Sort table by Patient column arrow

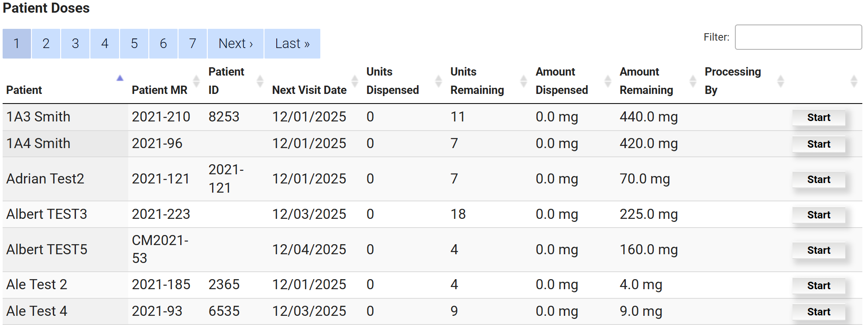click(120, 79)
